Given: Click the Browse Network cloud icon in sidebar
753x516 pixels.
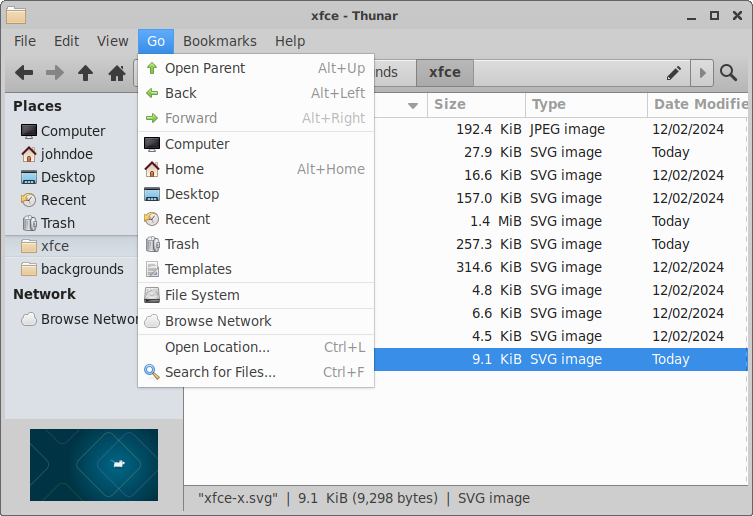Looking at the screenshot, I should pyautogui.click(x=29, y=319).
